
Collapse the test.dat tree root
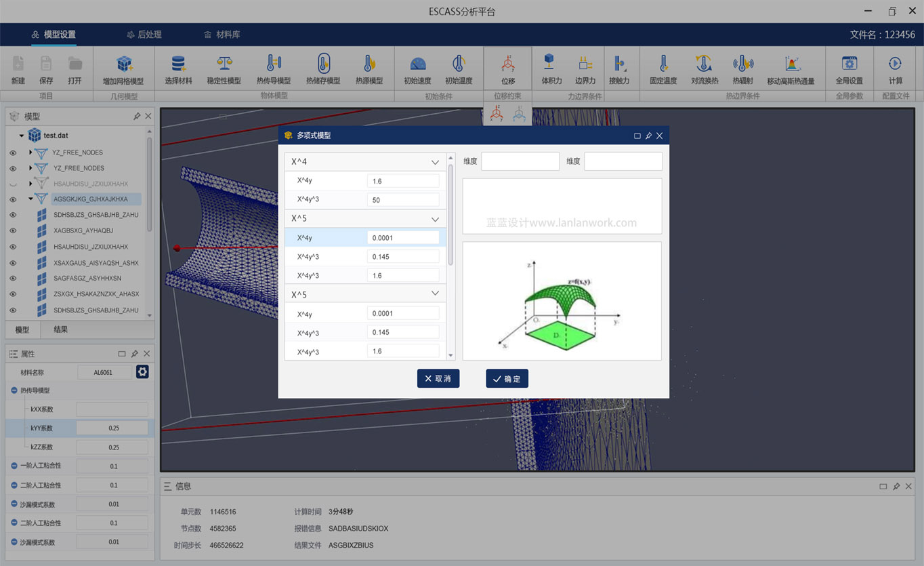pyautogui.click(x=22, y=136)
